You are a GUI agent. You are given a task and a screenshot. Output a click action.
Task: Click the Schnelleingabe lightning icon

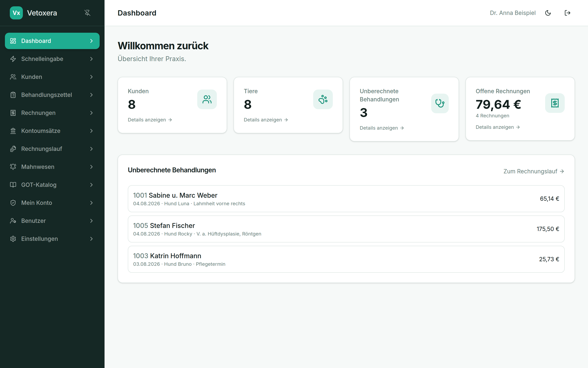[x=13, y=59]
